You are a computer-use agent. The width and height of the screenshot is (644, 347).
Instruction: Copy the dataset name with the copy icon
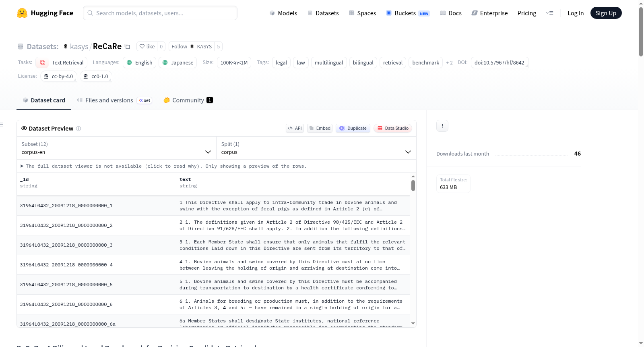[127, 46]
